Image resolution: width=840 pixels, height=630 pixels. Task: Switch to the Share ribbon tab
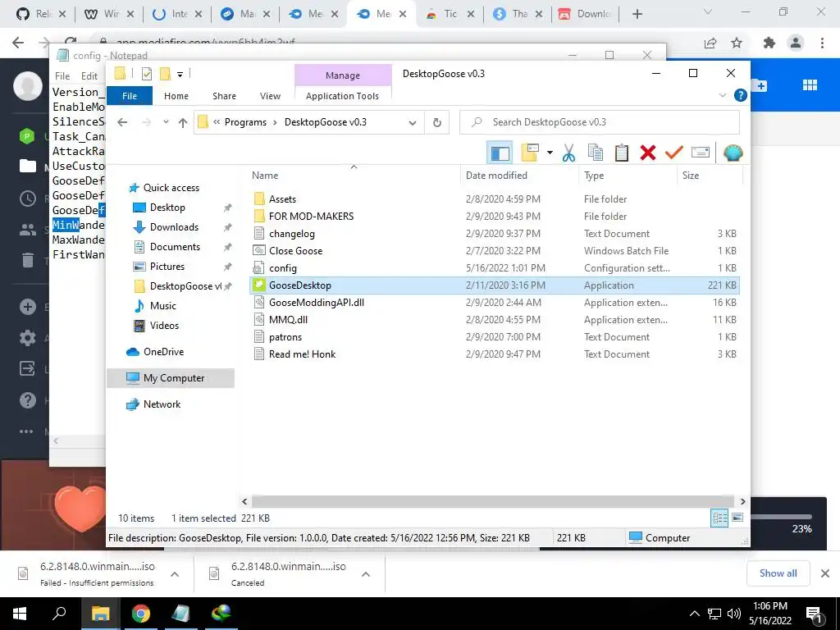point(224,96)
